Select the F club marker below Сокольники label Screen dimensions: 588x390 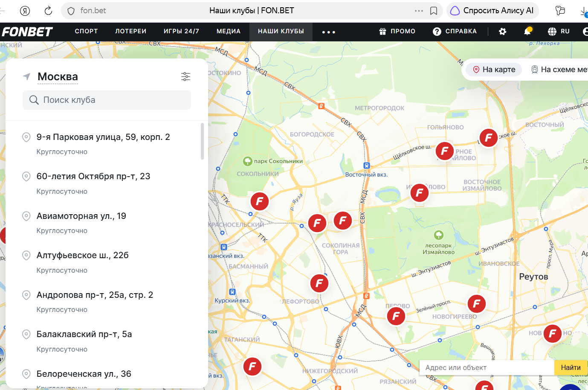click(260, 201)
